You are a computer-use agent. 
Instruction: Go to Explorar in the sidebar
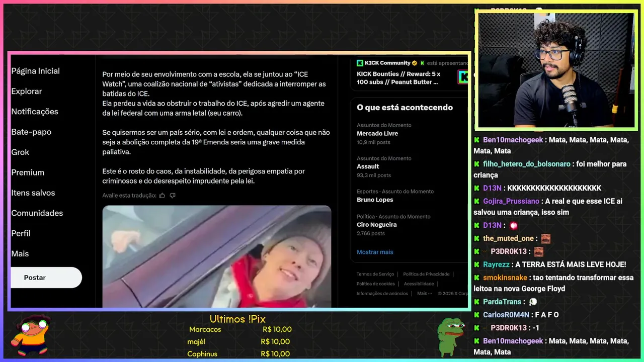pyautogui.click(x=27, y=92)
